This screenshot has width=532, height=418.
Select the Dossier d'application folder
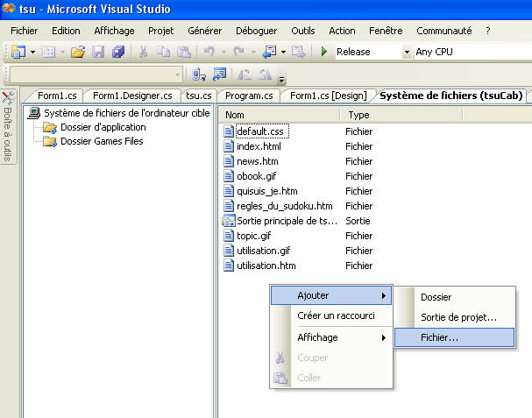coord(103,127)
